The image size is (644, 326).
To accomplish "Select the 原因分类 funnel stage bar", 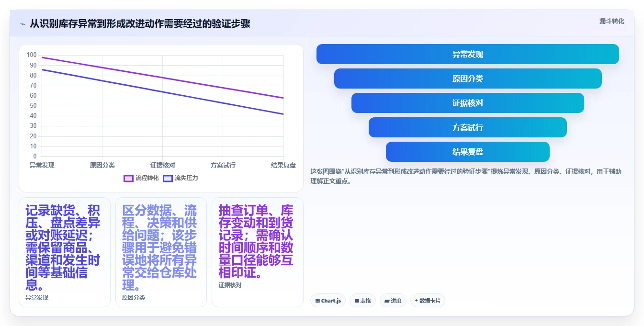I will point(467,79).
